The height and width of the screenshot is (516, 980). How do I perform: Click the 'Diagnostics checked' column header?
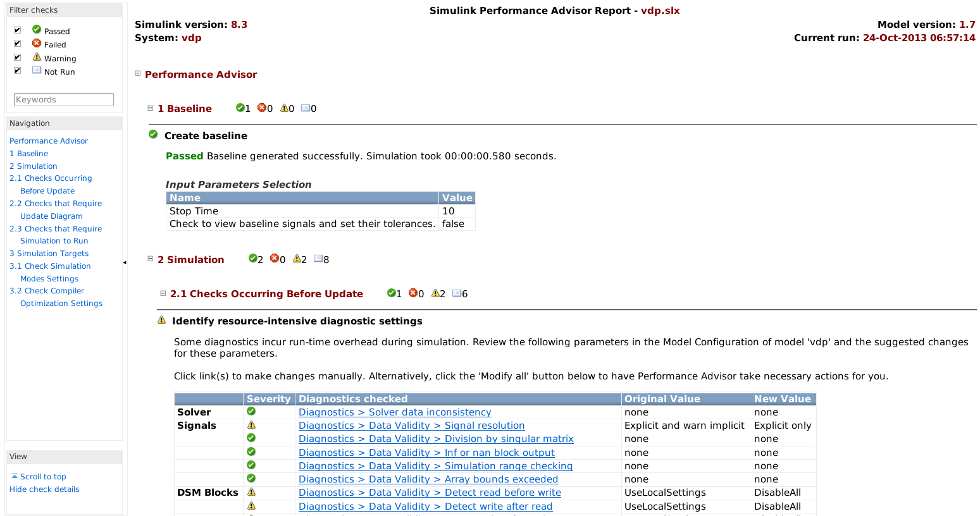click(458, 399)
